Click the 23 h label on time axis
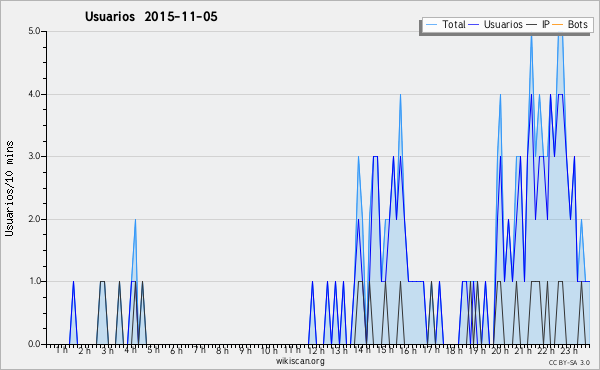600x370 pixels. pyautogui.click(x=569, y=350)
